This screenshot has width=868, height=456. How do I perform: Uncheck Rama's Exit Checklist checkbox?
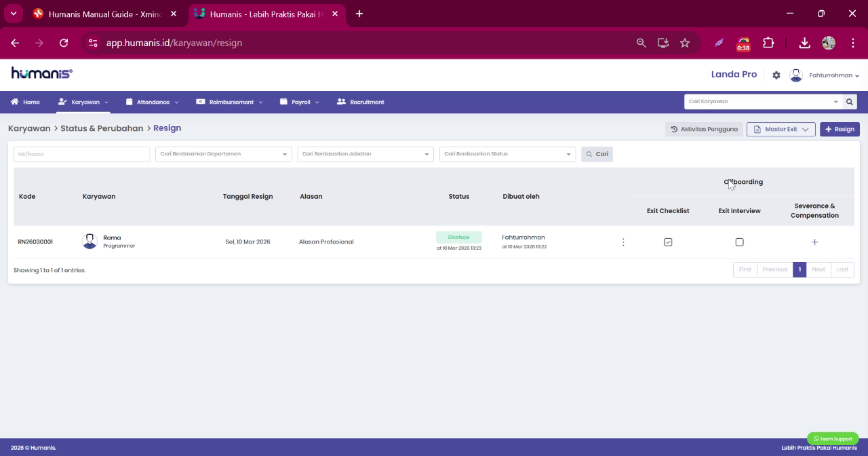pyautogui.click(x=668, y=242)
